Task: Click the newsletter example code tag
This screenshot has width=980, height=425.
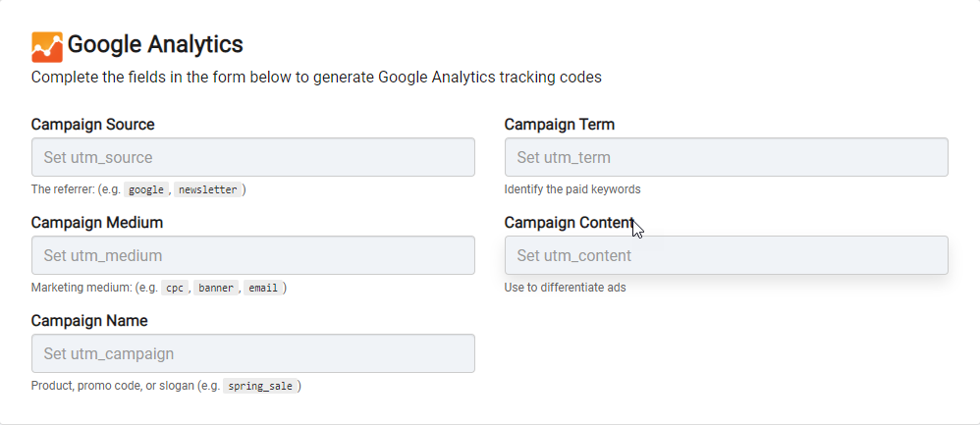Action: click(x=208, y=190)
